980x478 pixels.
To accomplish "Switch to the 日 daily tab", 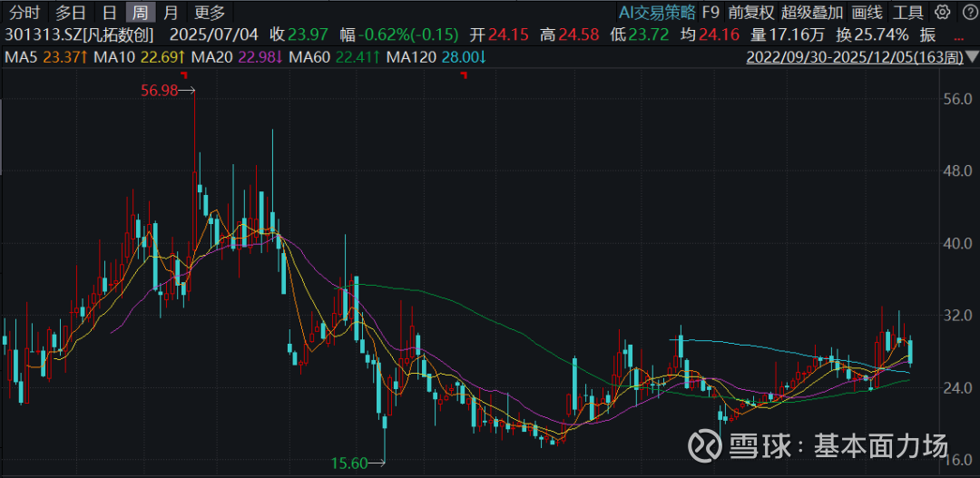I will coord(110,12).
